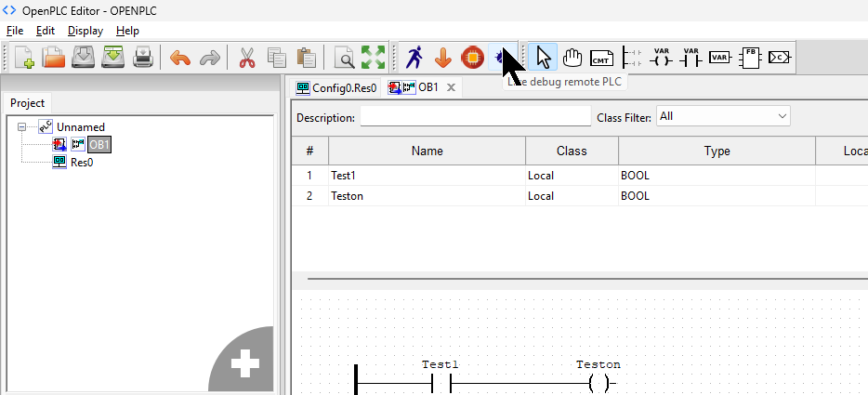Open the Class Filter dropdown
Screen dimensions: 868x395
pyautogui.click(x=723, y=116)
